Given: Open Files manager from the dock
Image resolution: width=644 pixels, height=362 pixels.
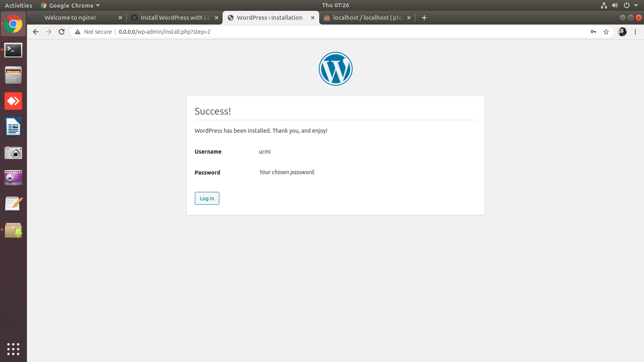Looking at the screenshot, I should [x=13, y=75].
